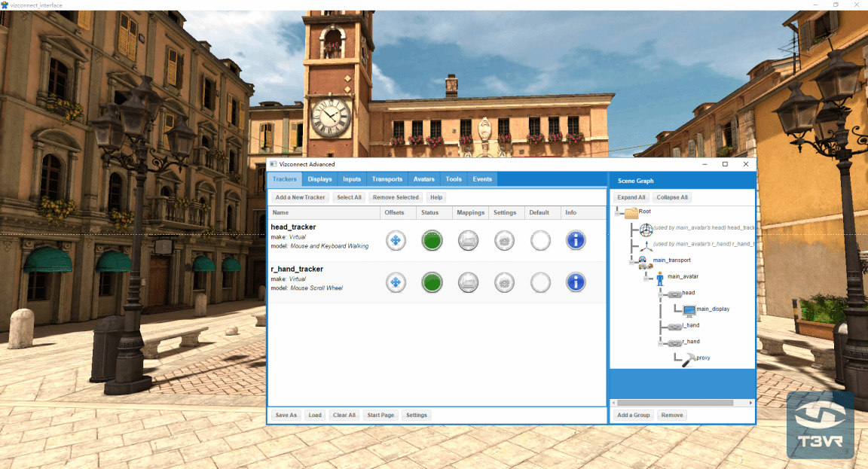The width and height of the screenshot is (868, 469).
Task: Switch to the Displays tab
Action: (319, 179)
